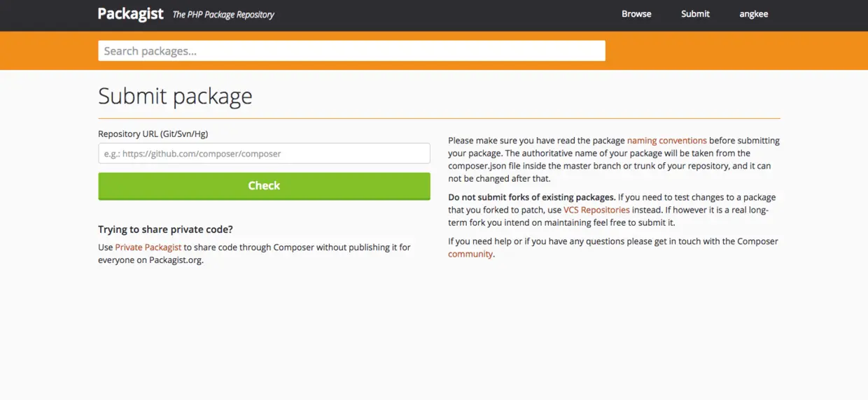Click empty area of orange search bar
868x400 pixels.
(x=700, y=51)
